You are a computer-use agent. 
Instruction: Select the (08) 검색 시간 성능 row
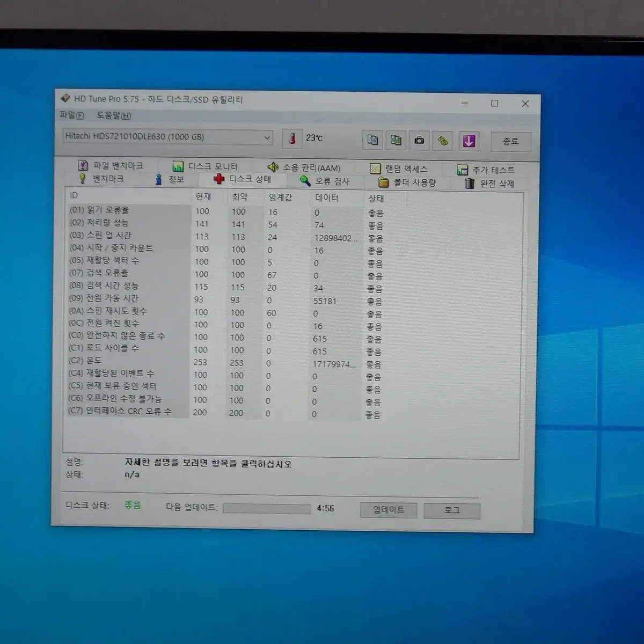tap(225, 287)
